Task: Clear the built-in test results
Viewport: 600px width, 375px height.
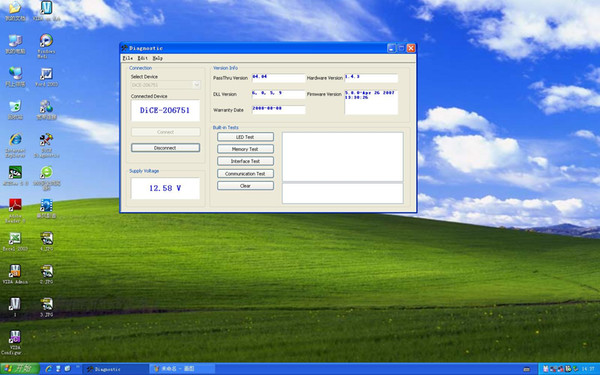Action: coord(245,186)
